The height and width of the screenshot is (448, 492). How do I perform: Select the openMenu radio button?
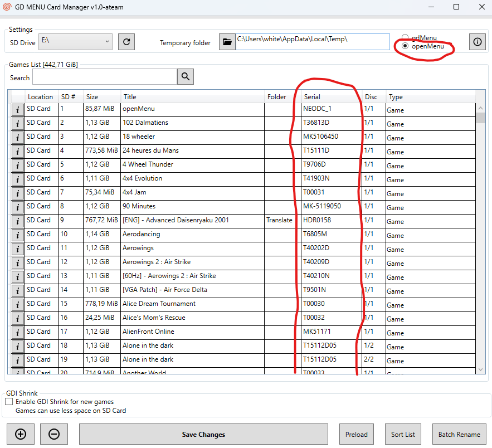click(405, 46)
